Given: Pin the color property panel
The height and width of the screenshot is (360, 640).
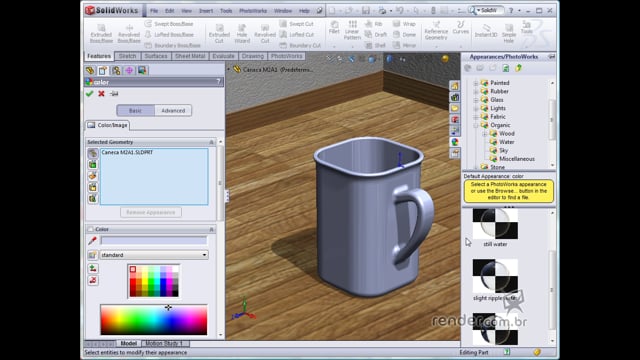Looking at the screenshot, I should [x=114, y=94].
